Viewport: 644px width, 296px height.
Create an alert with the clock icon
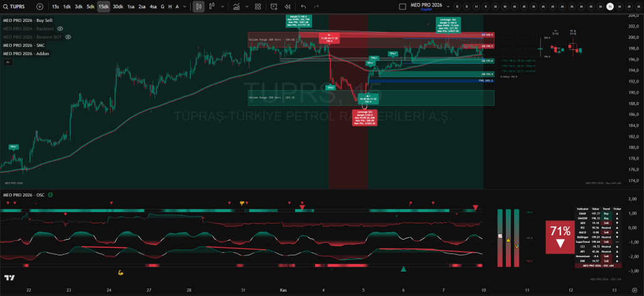[274, 6]
